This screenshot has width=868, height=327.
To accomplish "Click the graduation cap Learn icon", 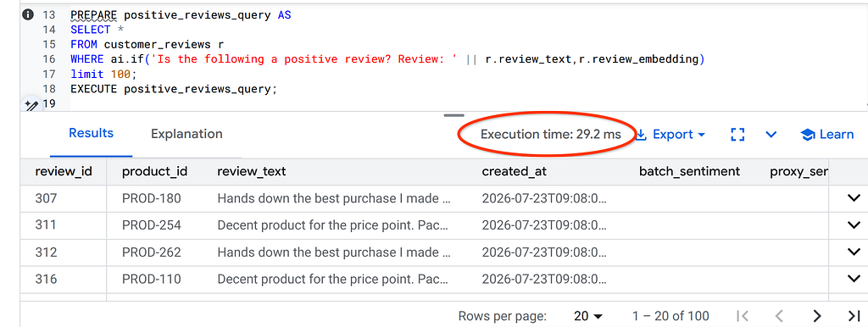I will pos(808,135).
